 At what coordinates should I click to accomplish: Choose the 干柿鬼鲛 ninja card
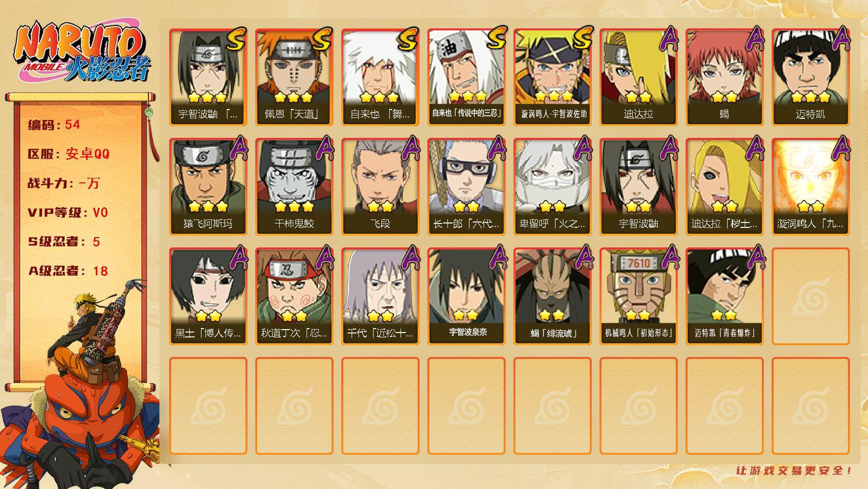(294, 187)
